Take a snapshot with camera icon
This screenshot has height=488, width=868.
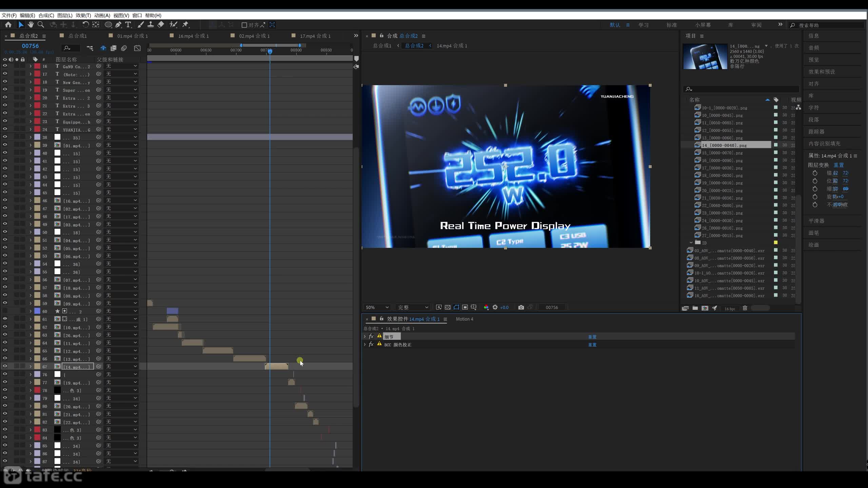click(521, 307)
